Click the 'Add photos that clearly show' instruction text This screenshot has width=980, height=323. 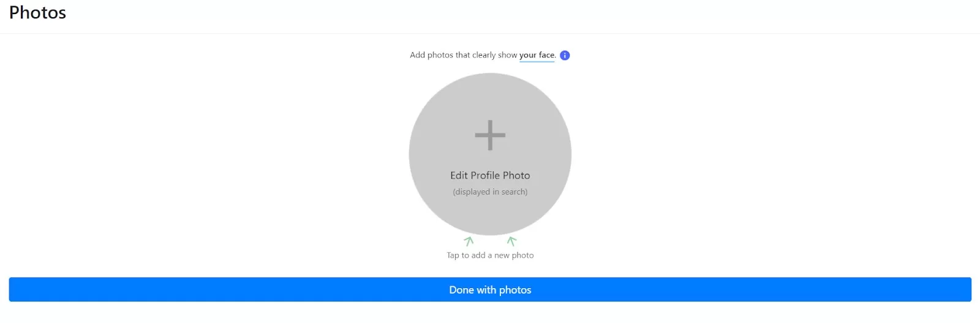coord(463,55)
